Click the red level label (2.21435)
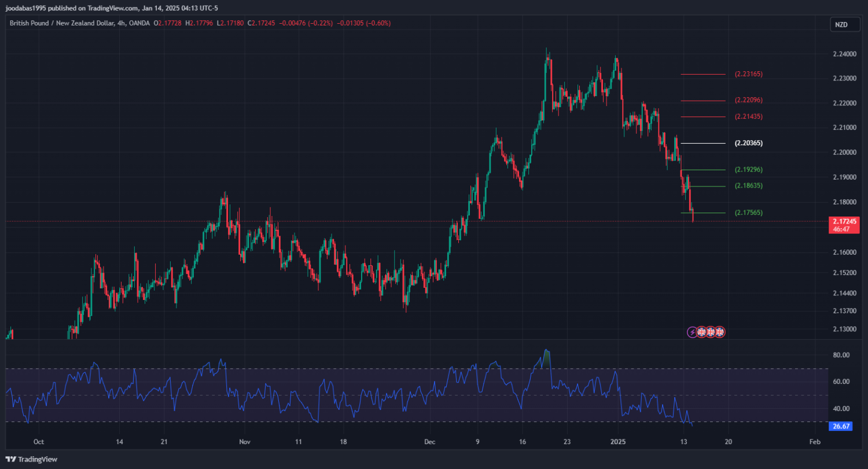The width and height of the screenshot is (868, 469). pos(749,116)
